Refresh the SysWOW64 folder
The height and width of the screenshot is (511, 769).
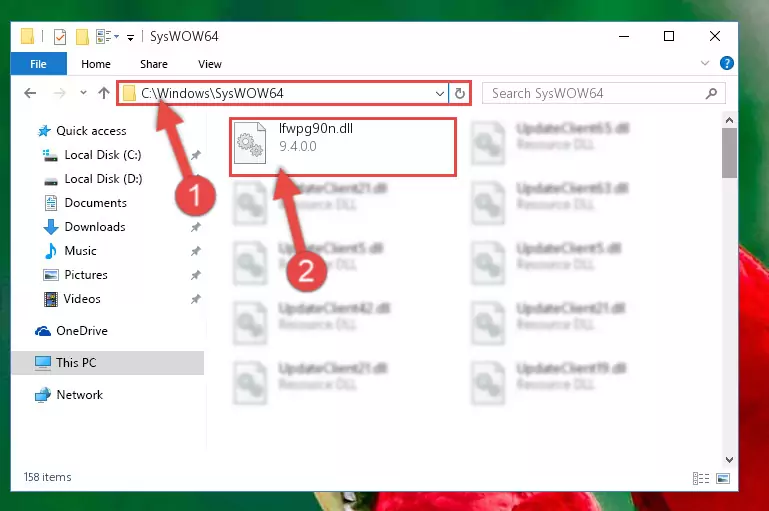[x=460, y=93]
